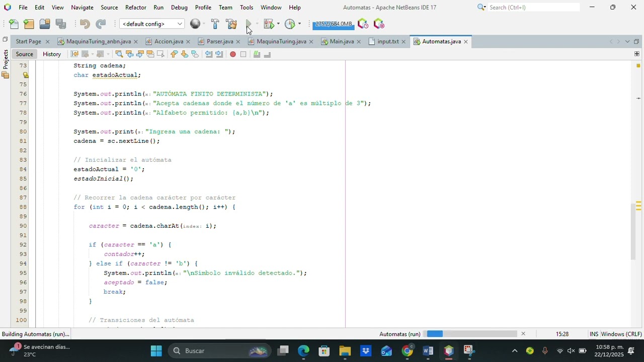Click the Uncomment lines icon

pos(267,54)
